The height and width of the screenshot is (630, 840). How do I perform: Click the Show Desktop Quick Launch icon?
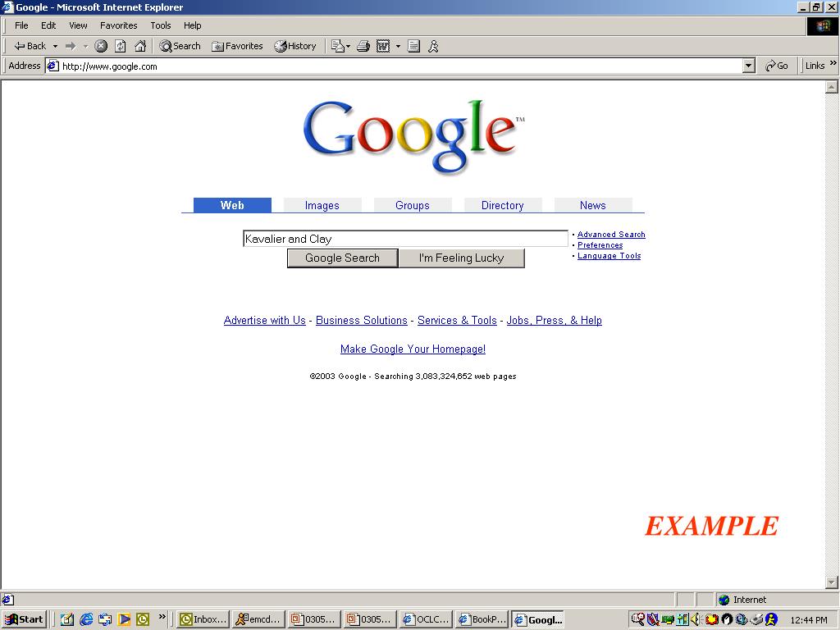coord(67,619)
